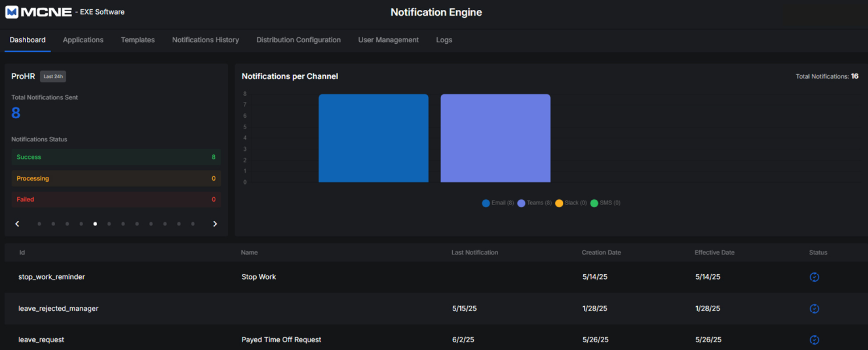Select the first carousel pagination dot
The image size is (868, 350).
tap(39, 224)
